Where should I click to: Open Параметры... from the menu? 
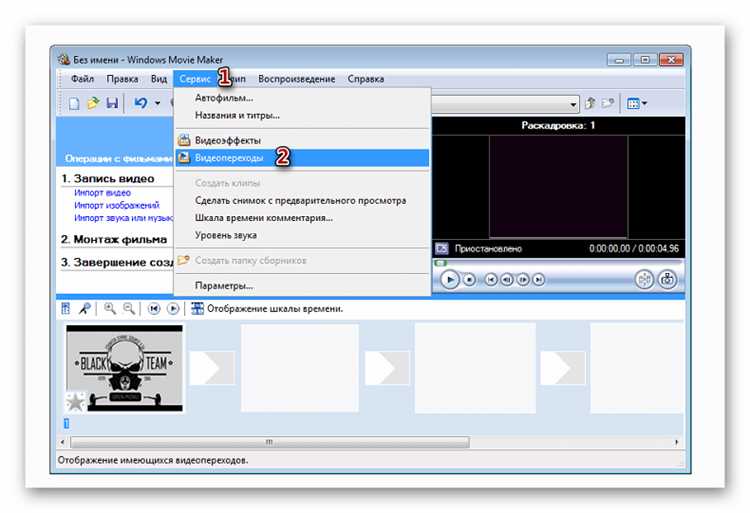(x=302, y=286)
